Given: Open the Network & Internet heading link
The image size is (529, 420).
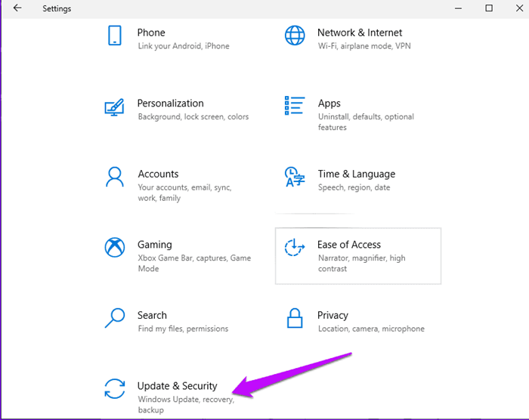Looking at the screenshot, I should (359, 32).
